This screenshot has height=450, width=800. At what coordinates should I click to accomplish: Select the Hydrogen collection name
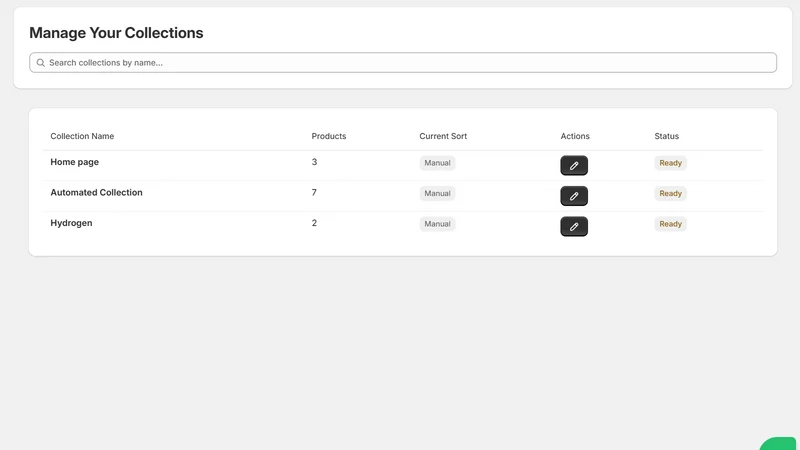pos(71,223)
